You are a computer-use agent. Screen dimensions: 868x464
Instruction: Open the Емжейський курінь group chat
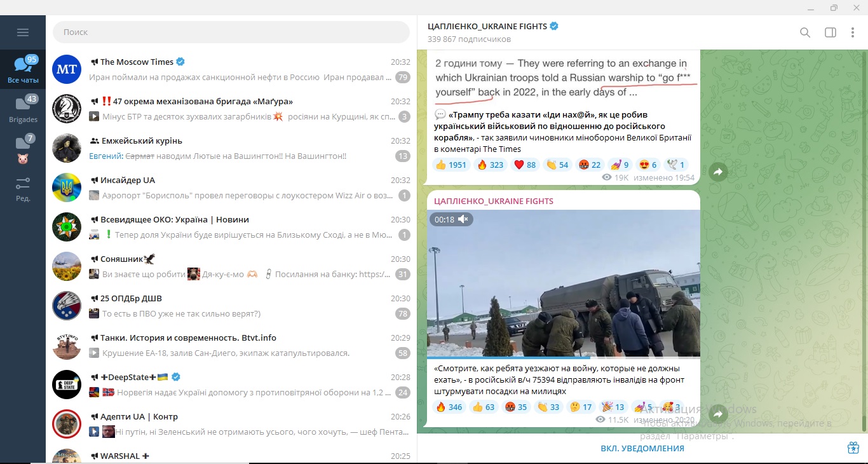[231, 148]
